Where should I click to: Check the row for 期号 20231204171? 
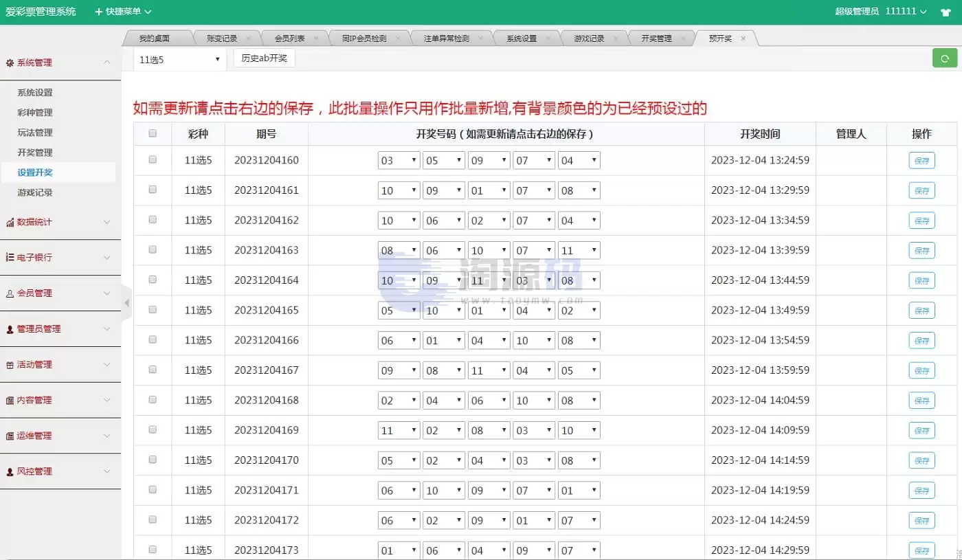153,489
